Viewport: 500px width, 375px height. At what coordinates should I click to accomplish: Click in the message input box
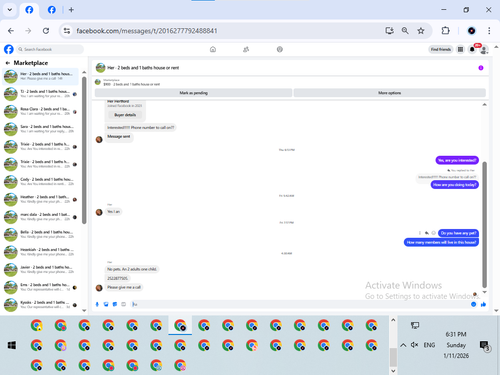(x=300, y=304)
